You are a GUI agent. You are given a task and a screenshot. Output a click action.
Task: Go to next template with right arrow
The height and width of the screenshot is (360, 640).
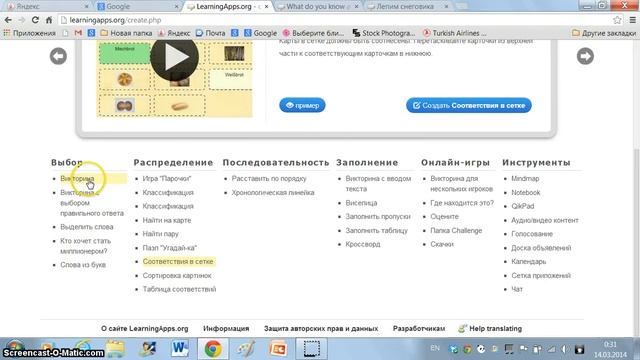[585, 56]
